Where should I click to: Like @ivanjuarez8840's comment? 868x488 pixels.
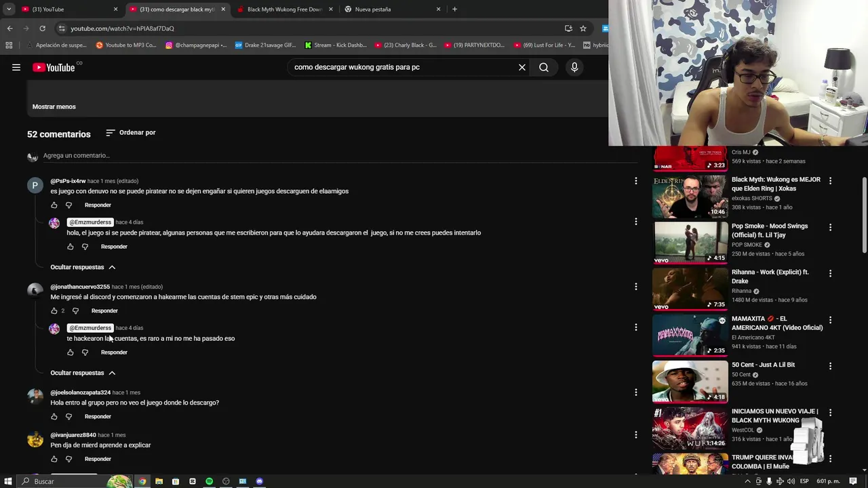pyautogui.click(x=54, y=459)
